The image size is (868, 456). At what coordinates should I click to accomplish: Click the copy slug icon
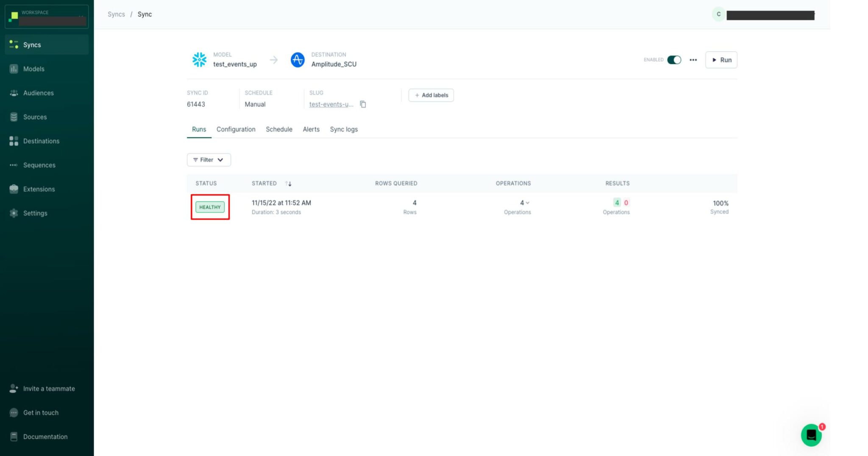(x=363, y=104)
